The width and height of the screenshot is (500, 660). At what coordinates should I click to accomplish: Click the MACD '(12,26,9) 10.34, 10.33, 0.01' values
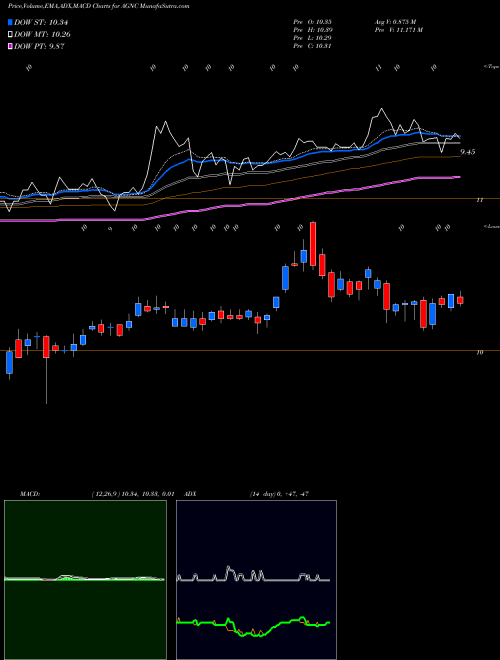[133, 494]
